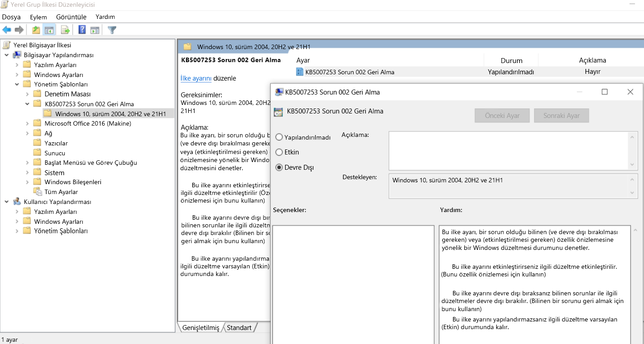Image resolution: width=644 pixels, height=344 pixels.
Task: Click the blue Back arrow in toolbar
Action: tap(7, 30)
